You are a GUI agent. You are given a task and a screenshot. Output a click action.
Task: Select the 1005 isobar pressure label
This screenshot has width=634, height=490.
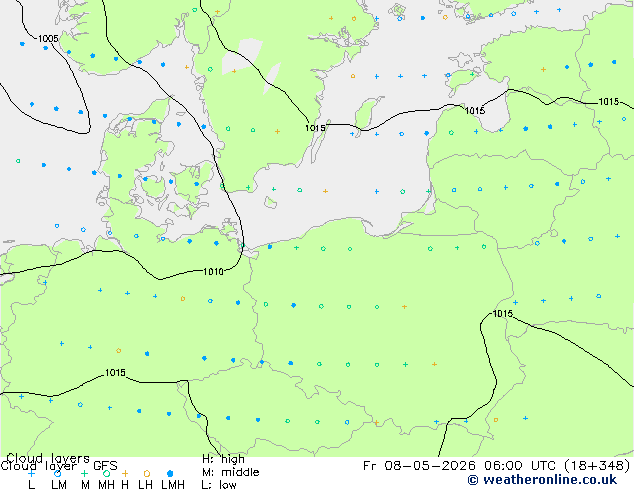pos(48,38)
